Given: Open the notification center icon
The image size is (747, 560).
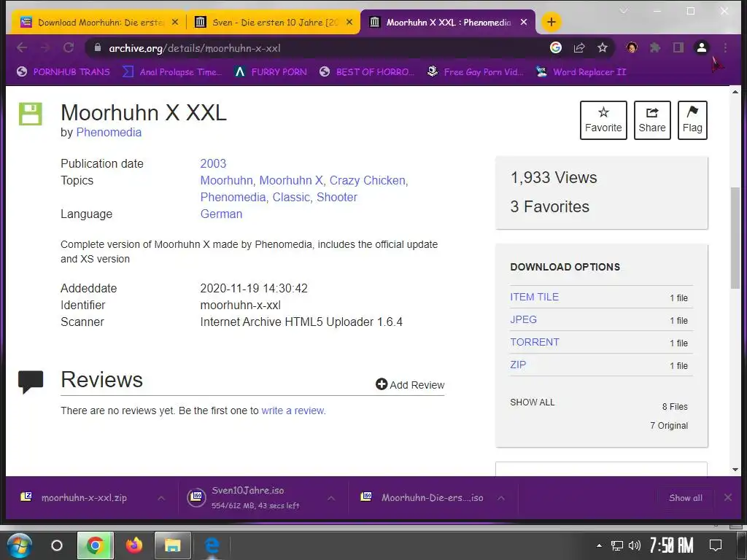Looking at the screenshot, I should coord(716,545).
